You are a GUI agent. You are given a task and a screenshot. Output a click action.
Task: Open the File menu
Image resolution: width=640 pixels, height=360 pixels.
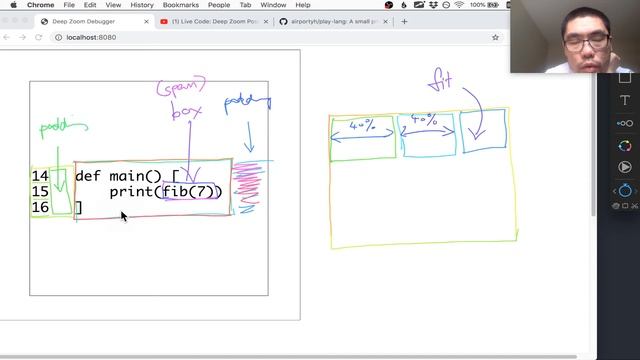tap(69, 5)
